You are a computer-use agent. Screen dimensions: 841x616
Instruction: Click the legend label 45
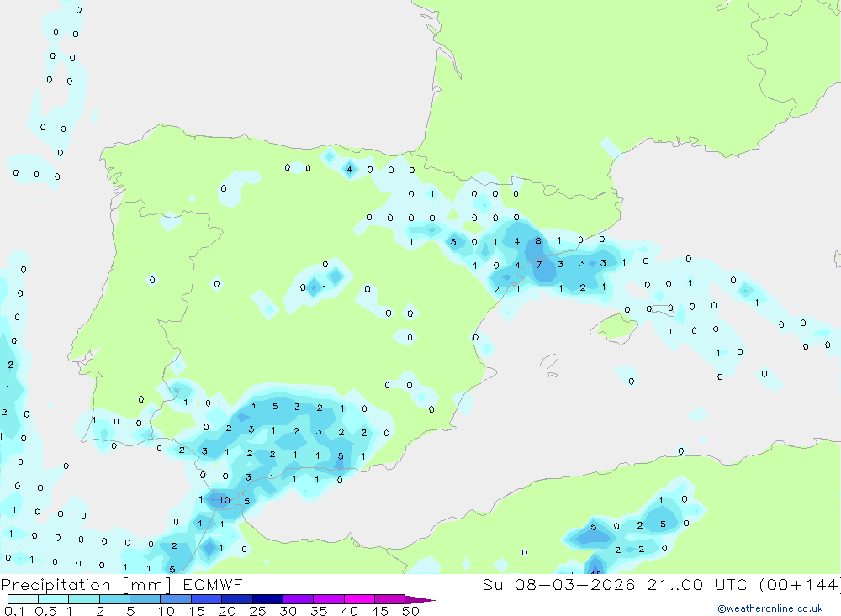click(x=380, y=611)
